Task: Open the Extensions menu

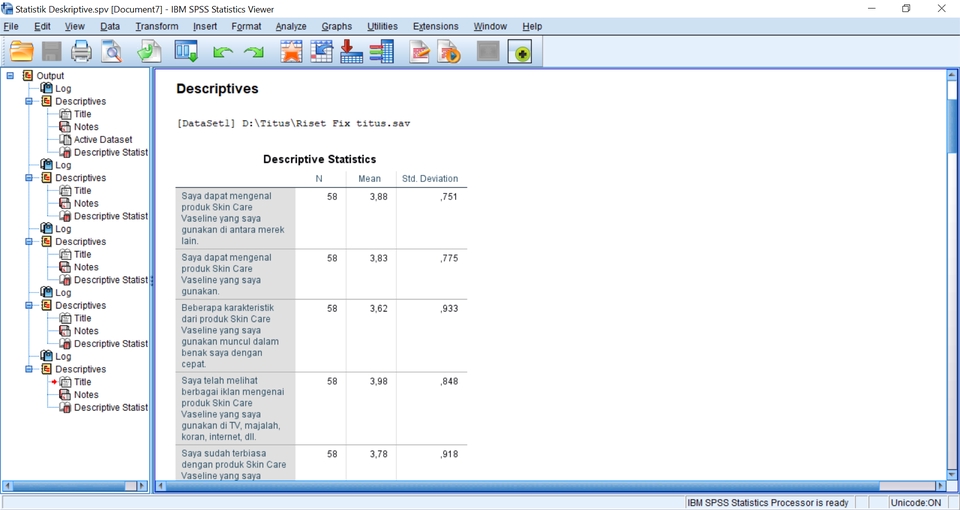Action: pyautogui.click(x=435, y=26)
